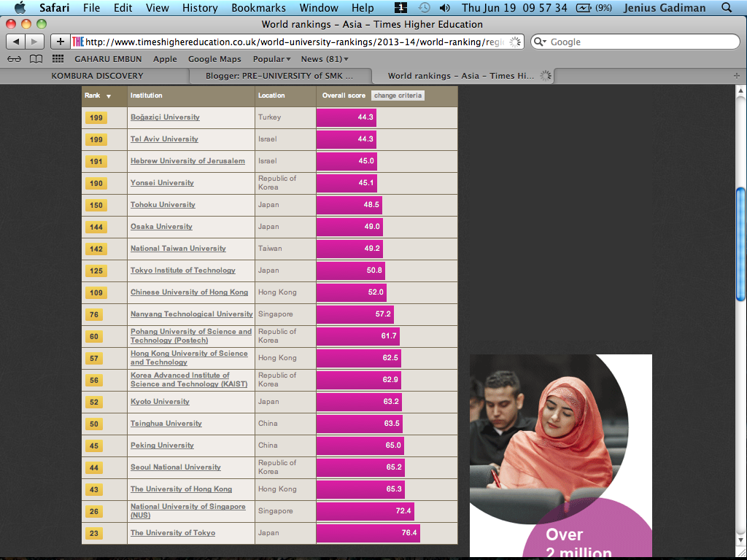Click the THE site favicon in address bar

tap(78, 42)
